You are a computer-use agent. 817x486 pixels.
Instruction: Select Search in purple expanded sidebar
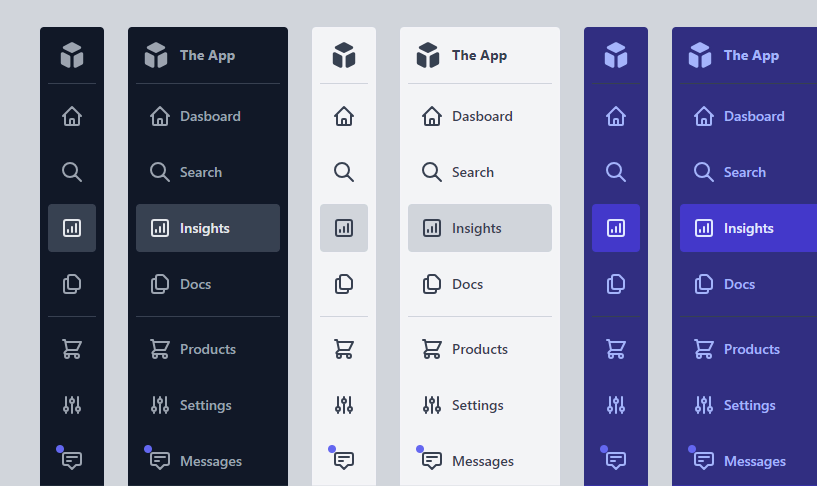point(749,172)
